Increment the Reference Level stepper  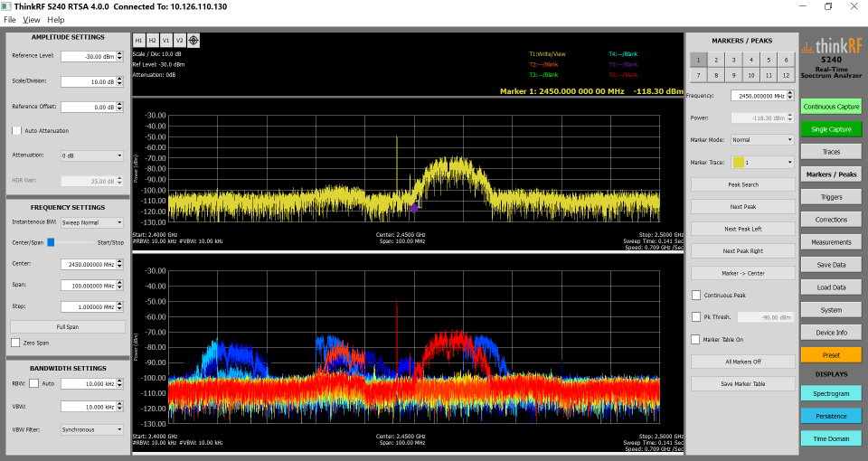121,53
